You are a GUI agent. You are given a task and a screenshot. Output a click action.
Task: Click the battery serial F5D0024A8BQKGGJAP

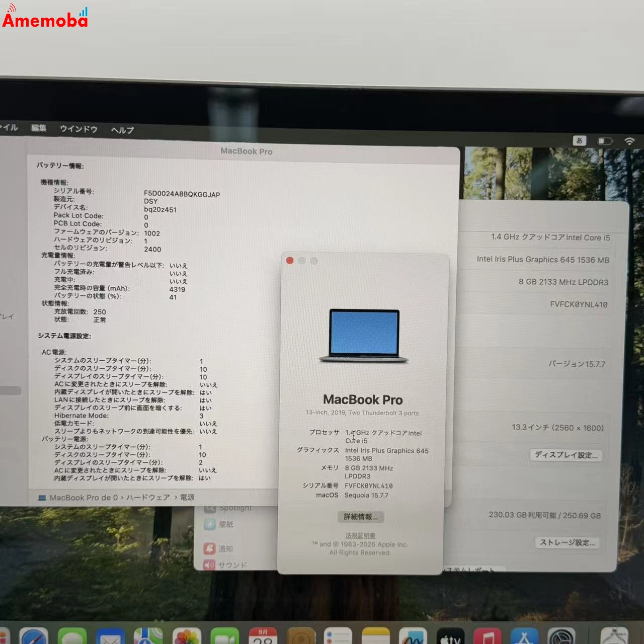pos(182,194)
